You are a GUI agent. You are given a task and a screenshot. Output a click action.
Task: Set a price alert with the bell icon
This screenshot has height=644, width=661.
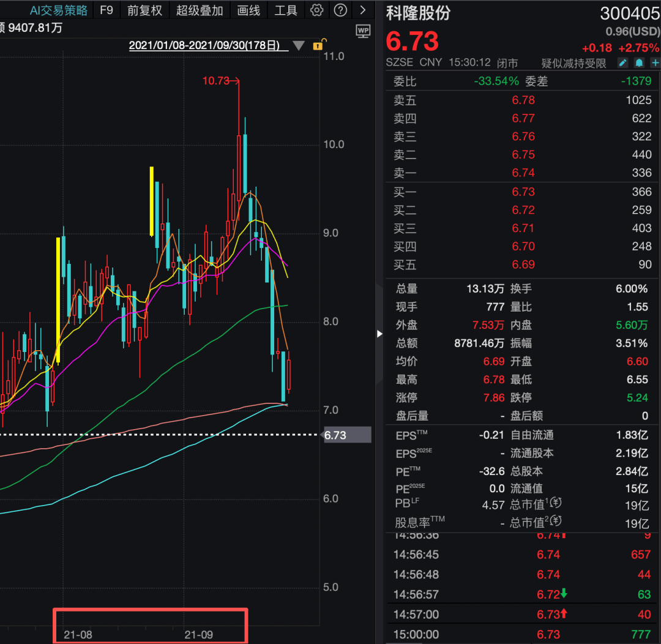click(638, 62)
